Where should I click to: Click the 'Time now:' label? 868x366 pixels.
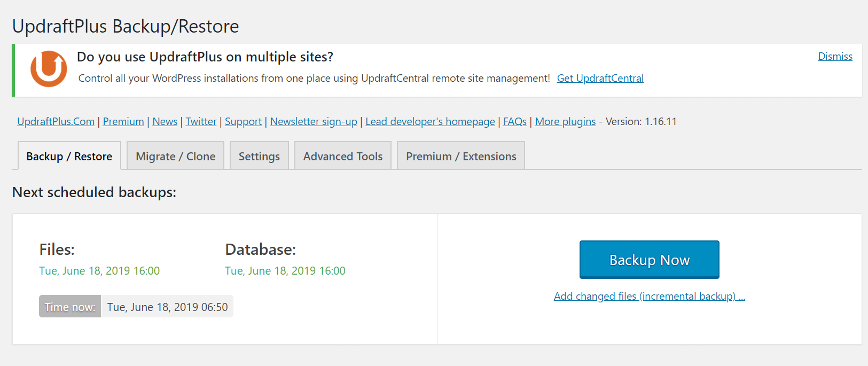point(70,307)
